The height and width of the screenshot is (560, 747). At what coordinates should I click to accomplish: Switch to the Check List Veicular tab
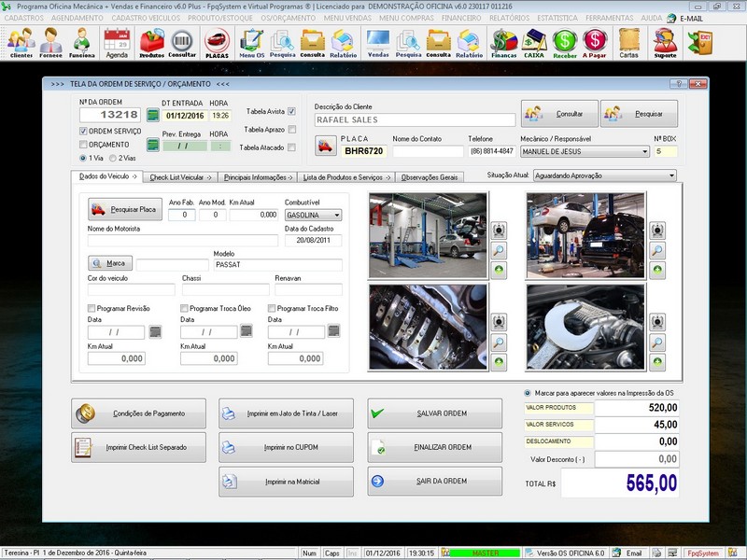pos(180,176)
